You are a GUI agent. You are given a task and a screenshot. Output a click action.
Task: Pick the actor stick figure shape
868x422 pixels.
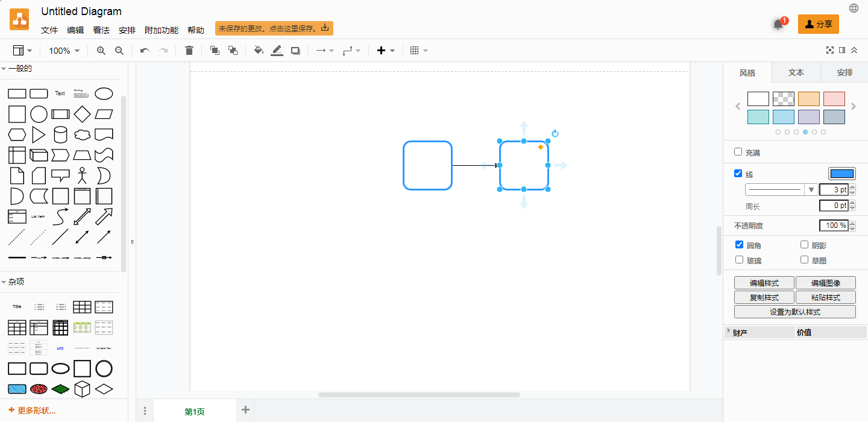point(82,175)
